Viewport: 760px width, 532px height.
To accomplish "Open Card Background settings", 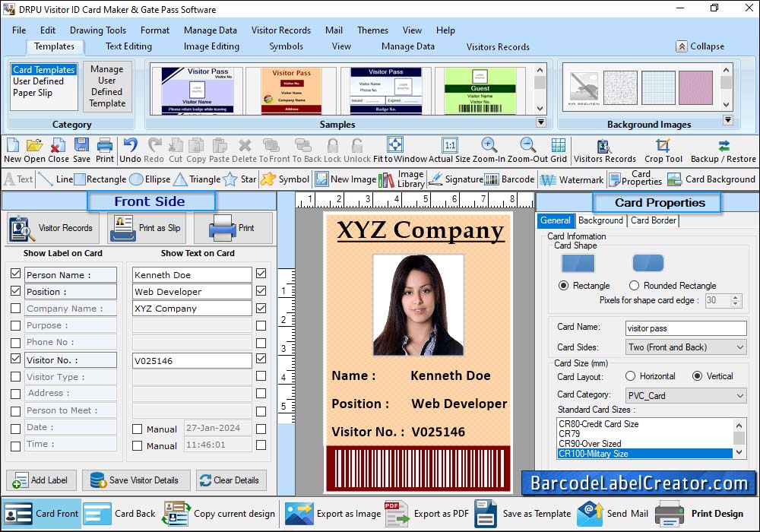I will tap(711, 179).
